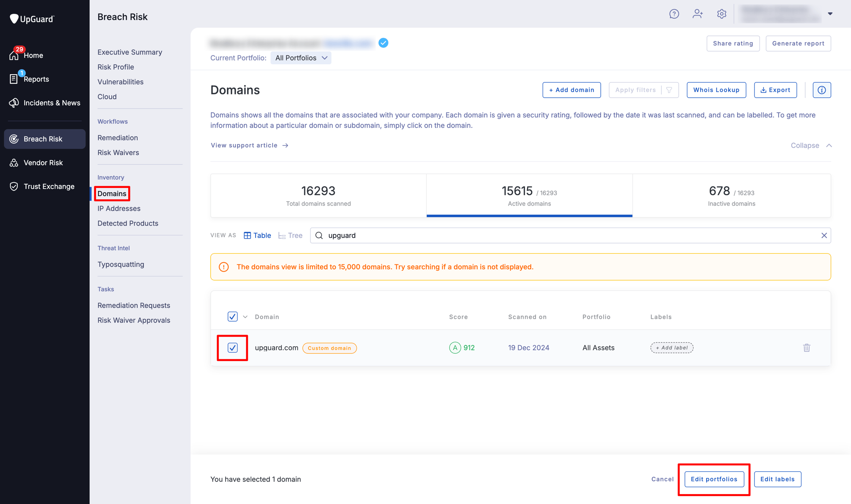Open the help question mark icon
This screenshot has height=504, width=851.
675,14
